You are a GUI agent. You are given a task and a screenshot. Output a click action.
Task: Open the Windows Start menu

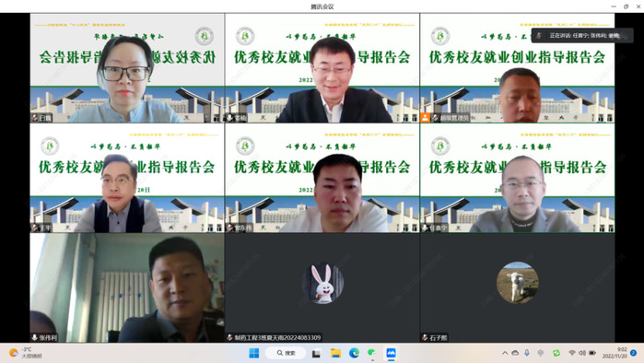pos(253,353)
